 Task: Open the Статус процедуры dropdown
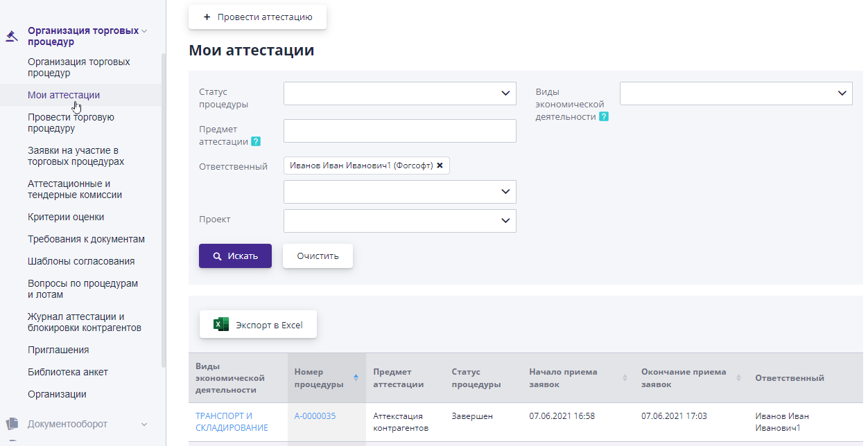[x=399, y=93]
